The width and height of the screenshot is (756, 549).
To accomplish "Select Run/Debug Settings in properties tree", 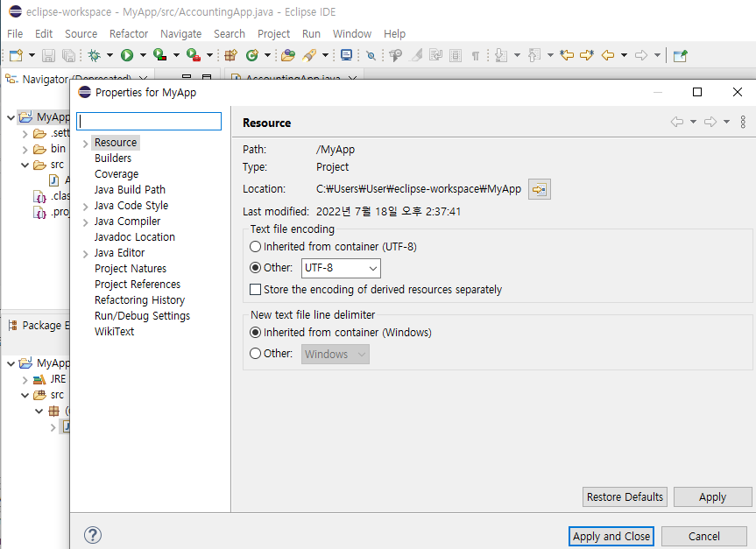I will pyautogui.click(x=142, y=316).
